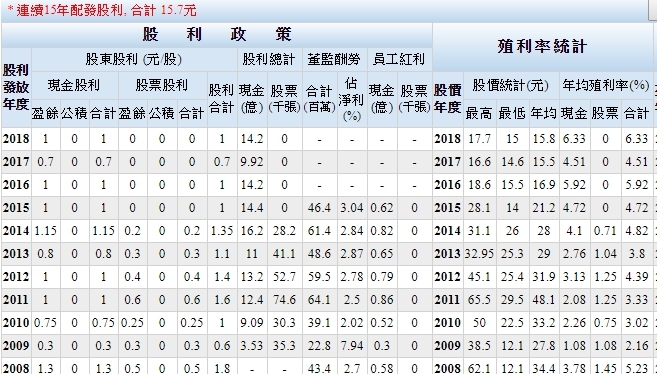Click stock yield '0.71' for 2014
This screenshot has height=374, width=657.
605,231
